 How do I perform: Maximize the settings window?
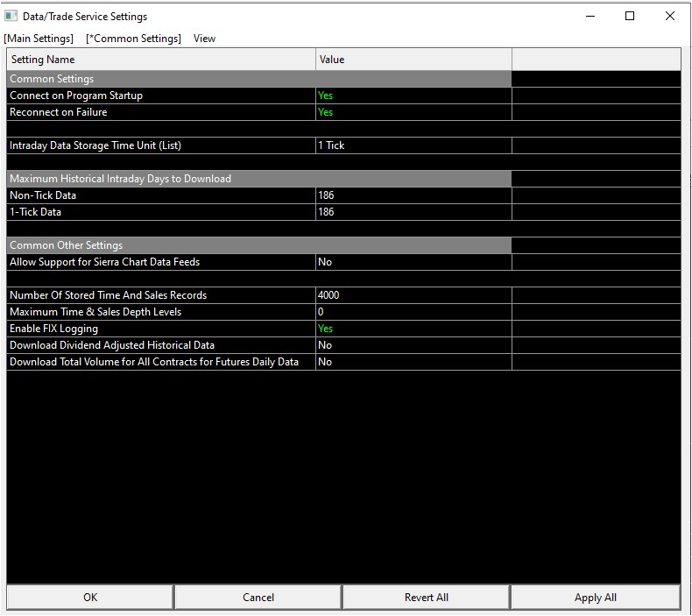pyautogui.click(x=630, y=16)
